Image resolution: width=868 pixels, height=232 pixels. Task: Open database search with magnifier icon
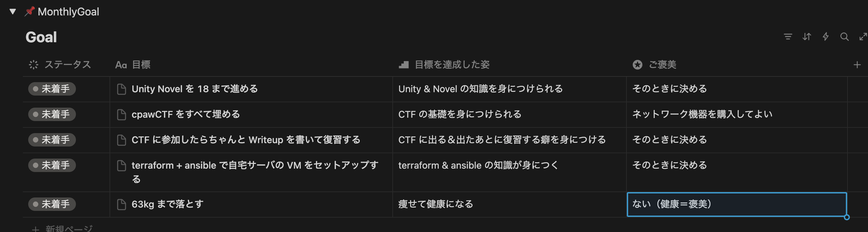coord(844,37)
